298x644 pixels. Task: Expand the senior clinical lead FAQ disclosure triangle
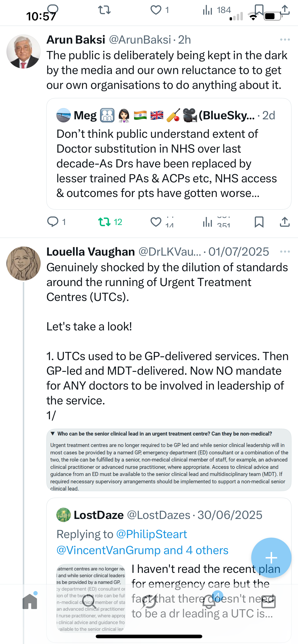(x=53, y=433)
